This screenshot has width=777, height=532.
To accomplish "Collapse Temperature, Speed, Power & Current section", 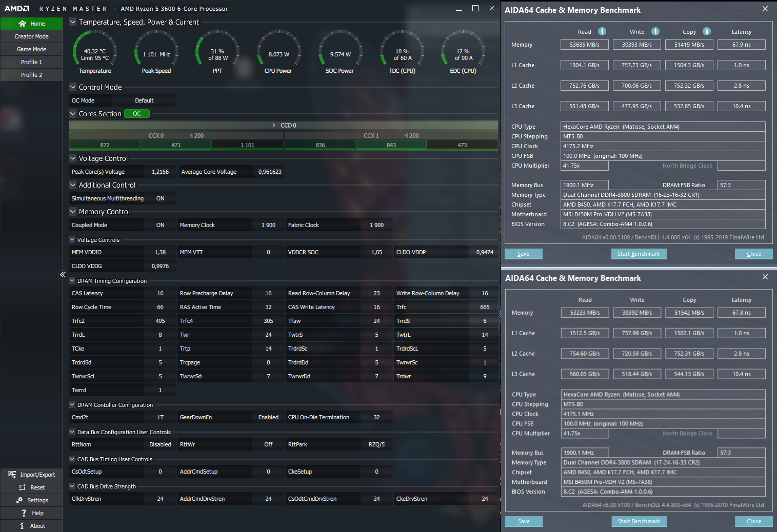I will (x=73, y=22).
